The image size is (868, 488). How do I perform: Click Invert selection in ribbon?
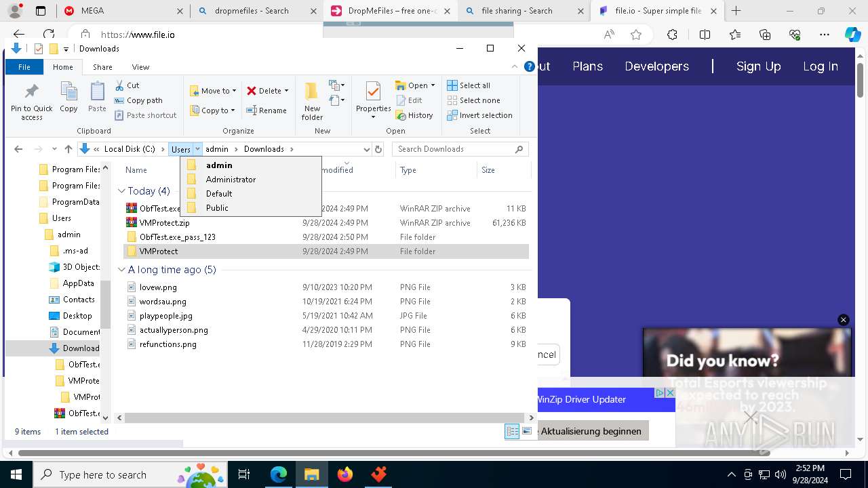click(x=479, y=115)
